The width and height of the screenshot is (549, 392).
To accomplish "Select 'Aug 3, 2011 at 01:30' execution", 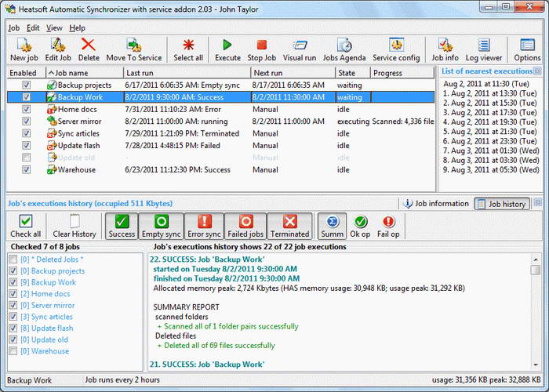I will 491,151.
